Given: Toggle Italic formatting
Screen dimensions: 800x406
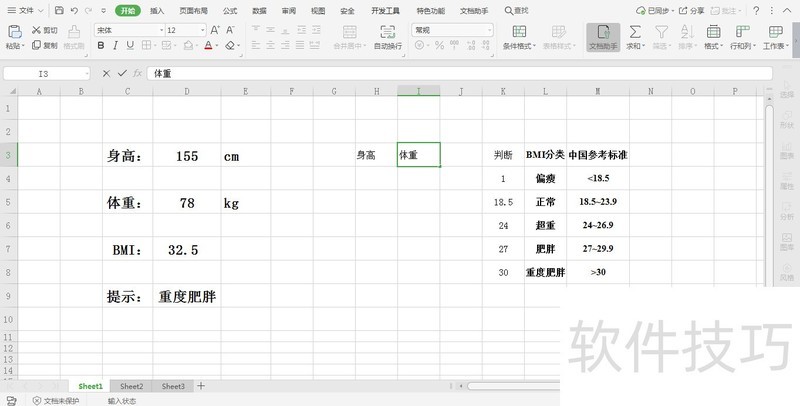Looking at the screenshot, I should point(116,46).
